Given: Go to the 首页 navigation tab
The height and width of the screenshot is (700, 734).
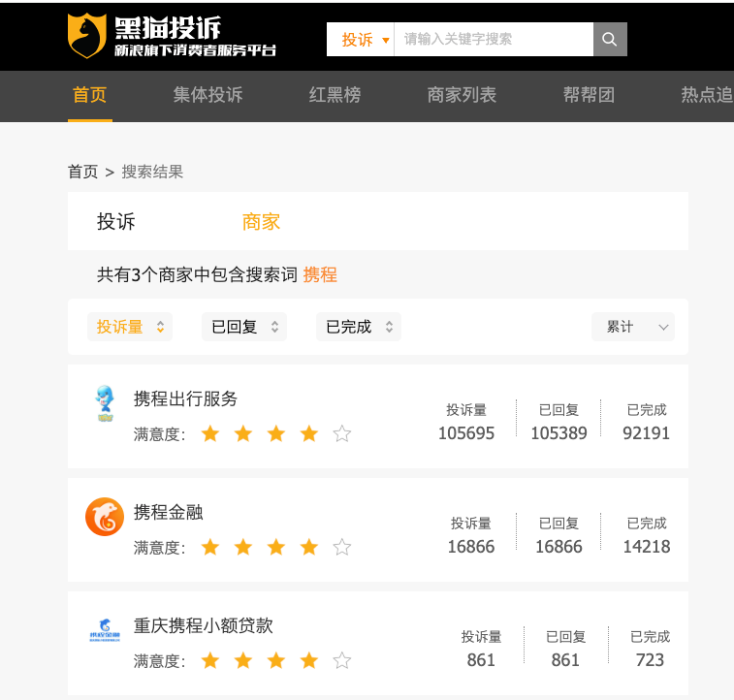Looking at the screenshot, I should [89, 95].
